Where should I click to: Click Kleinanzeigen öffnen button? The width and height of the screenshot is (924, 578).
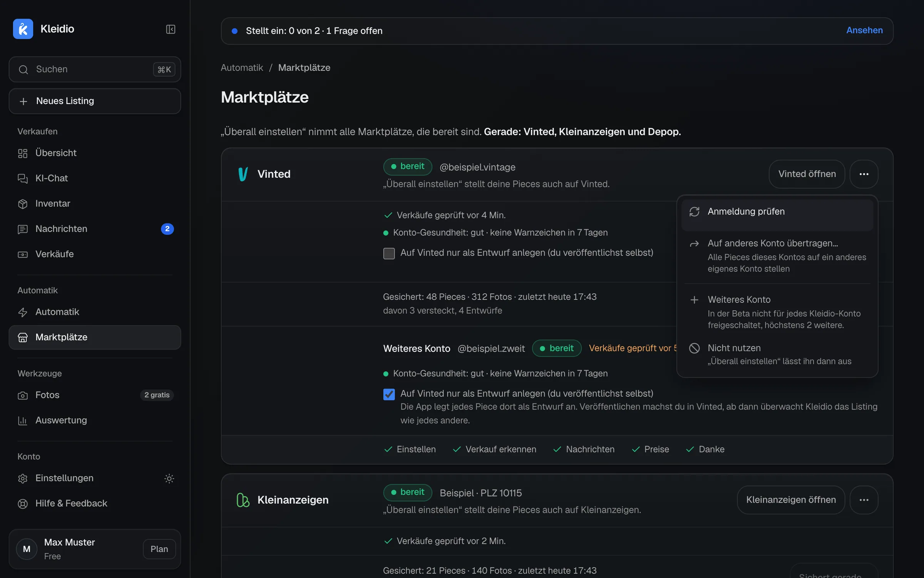pos(791,500)
